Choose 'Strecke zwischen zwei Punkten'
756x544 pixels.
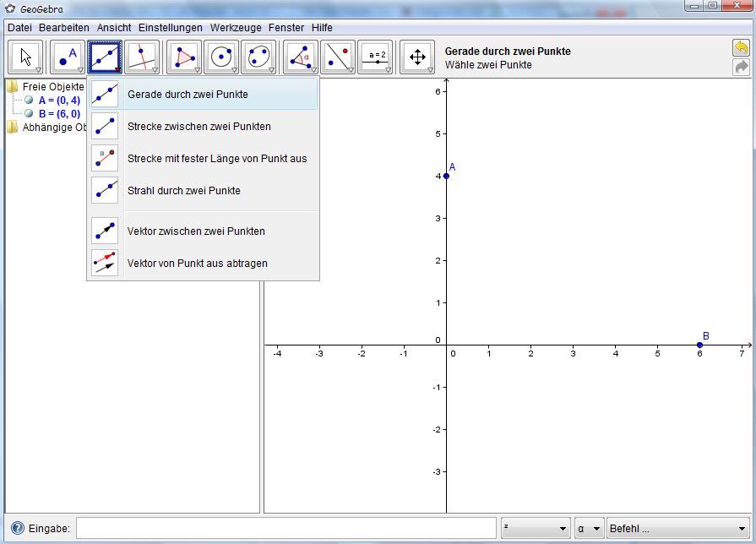(x=199, y=127)
